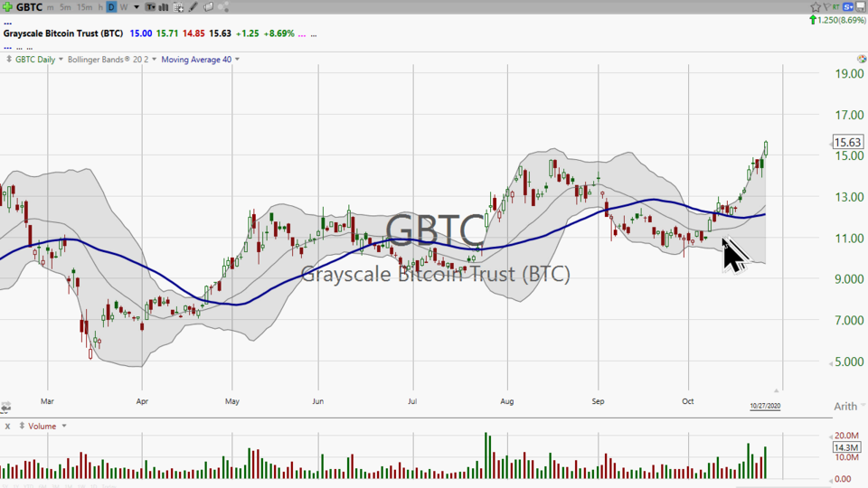Open the text/label options T button
Image resolution: width=868 pixels, height=488 pixels.
point(151,7)
